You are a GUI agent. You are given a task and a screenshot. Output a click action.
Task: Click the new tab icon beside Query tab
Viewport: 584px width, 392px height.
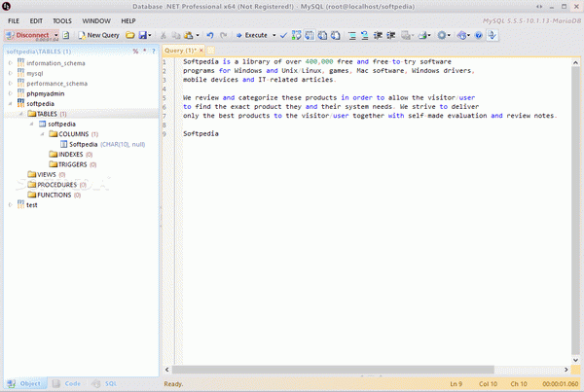click(x=211, y=51)
